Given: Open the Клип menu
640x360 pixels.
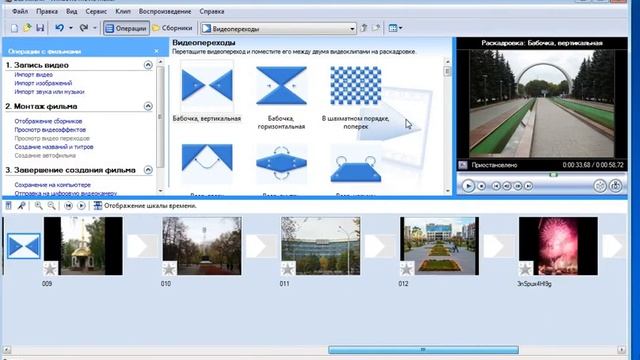Looking at the screenshot, I should click(123, 11).
